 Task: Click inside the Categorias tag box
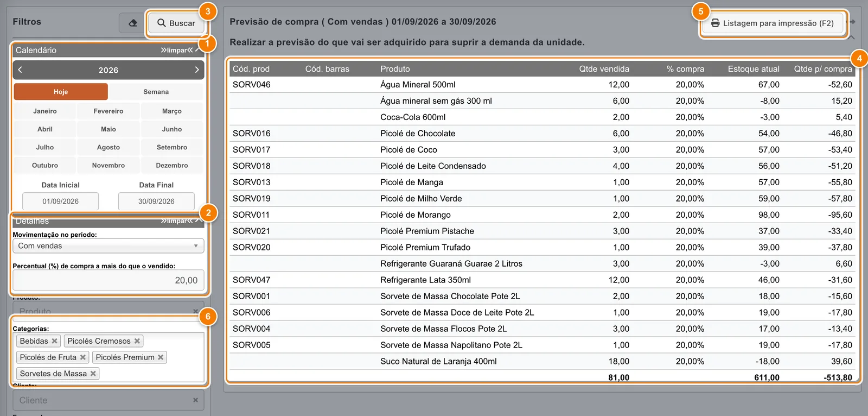(108, 357)
